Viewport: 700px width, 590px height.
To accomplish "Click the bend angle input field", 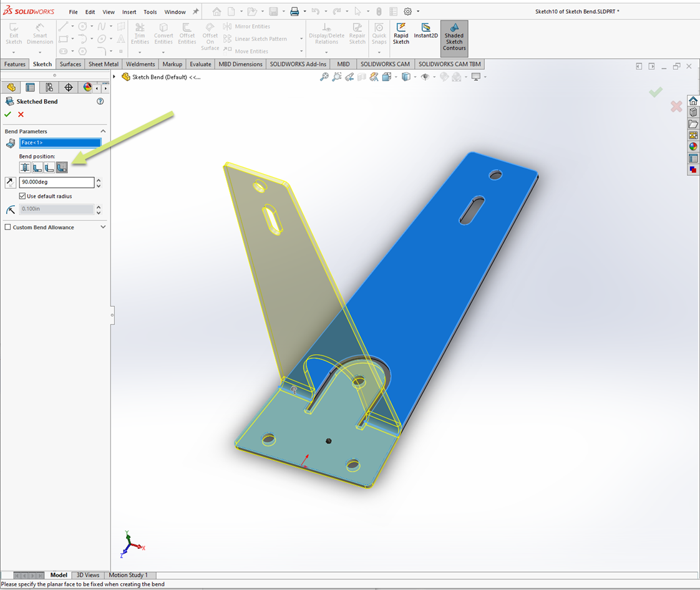I will [55, 182].
